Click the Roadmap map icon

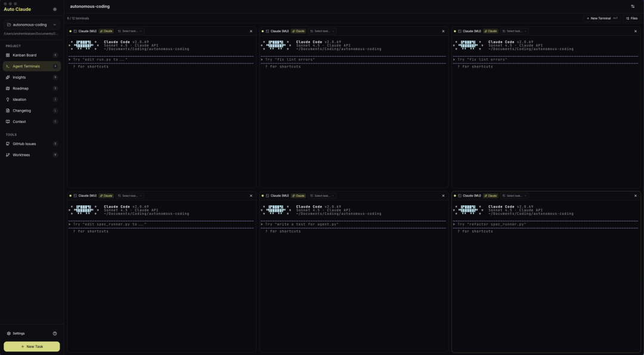tap(8, 88)
